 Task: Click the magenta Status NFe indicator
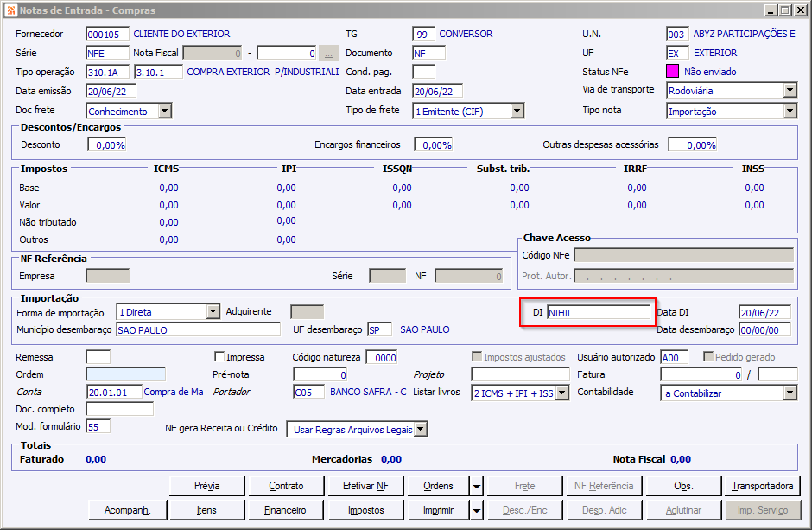click(x=673, y=72)
